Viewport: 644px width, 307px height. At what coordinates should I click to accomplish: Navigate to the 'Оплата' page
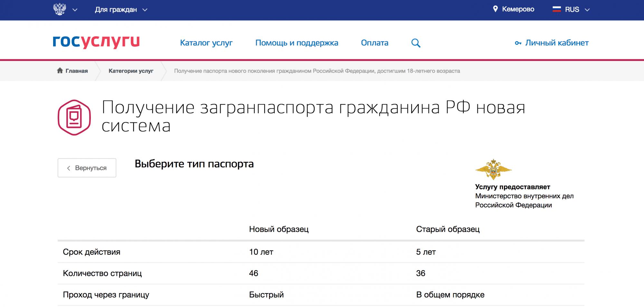coord(374,43)
